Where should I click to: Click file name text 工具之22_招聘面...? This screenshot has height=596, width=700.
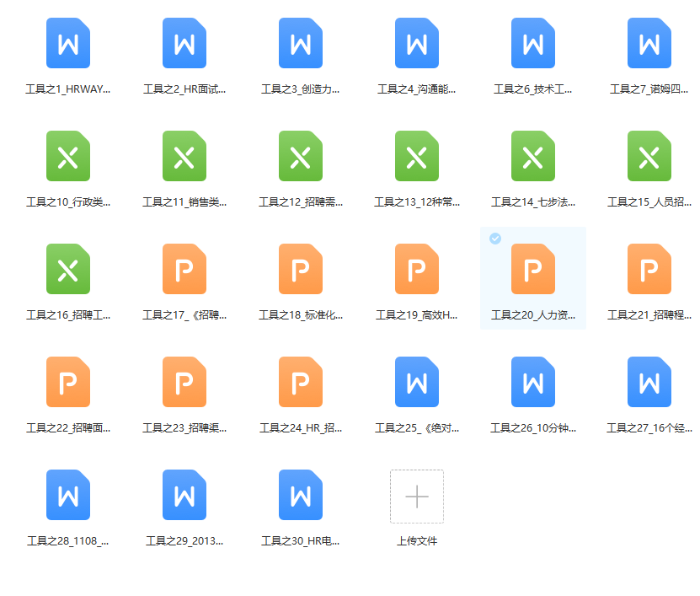tap(68, 428)
